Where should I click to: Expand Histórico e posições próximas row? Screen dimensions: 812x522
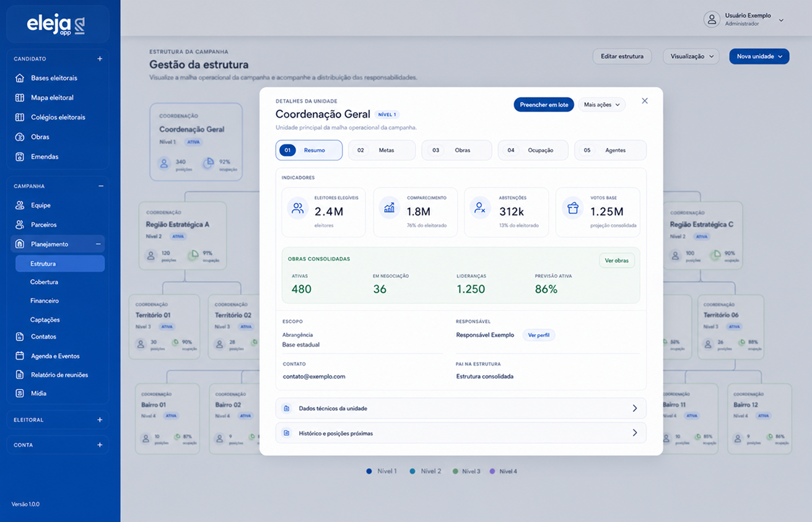click(461, 433)
